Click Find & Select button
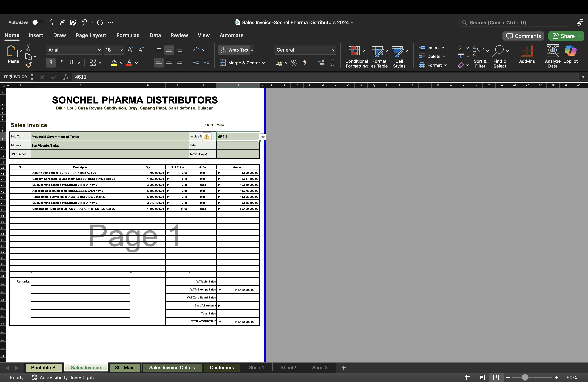Image resolution: width=588 pixels, height=382 pixels. pos(500,57)
